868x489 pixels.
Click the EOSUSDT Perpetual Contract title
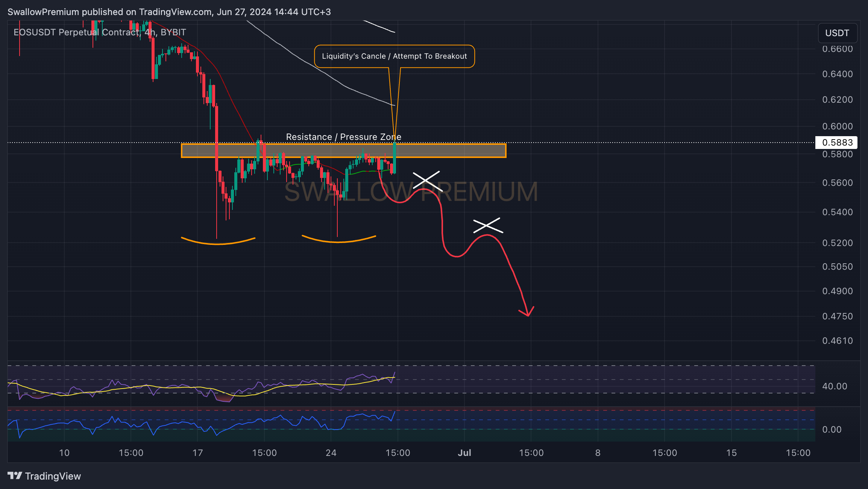pyautogui.click(x=100, y=32)
